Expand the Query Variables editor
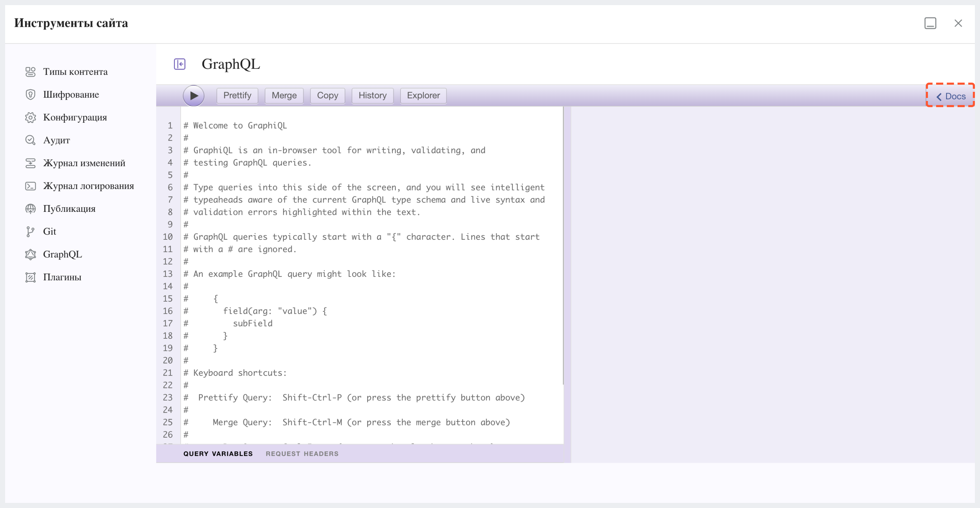The width and height of the screenshot is (980, 508). pos(218,454)
